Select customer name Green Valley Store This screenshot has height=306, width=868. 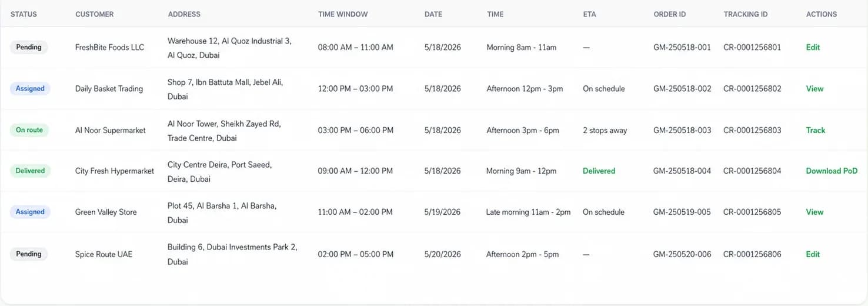point(106,212)
